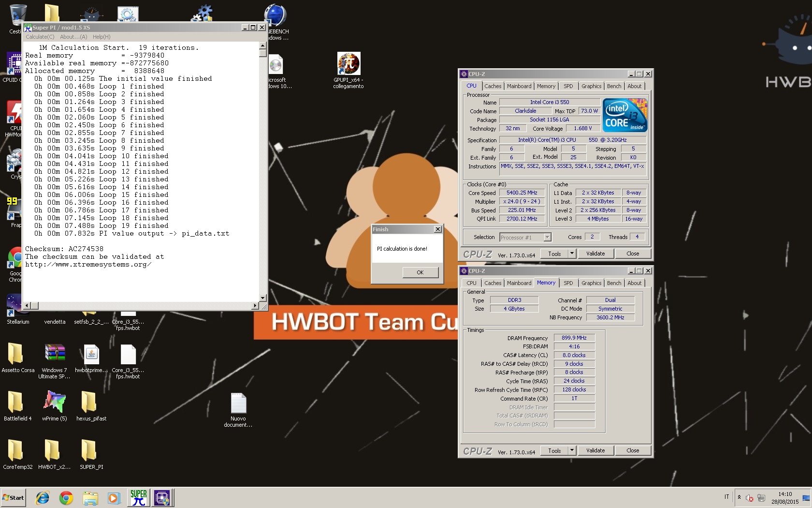Switch to CPU-Z taskbar button

162,498
